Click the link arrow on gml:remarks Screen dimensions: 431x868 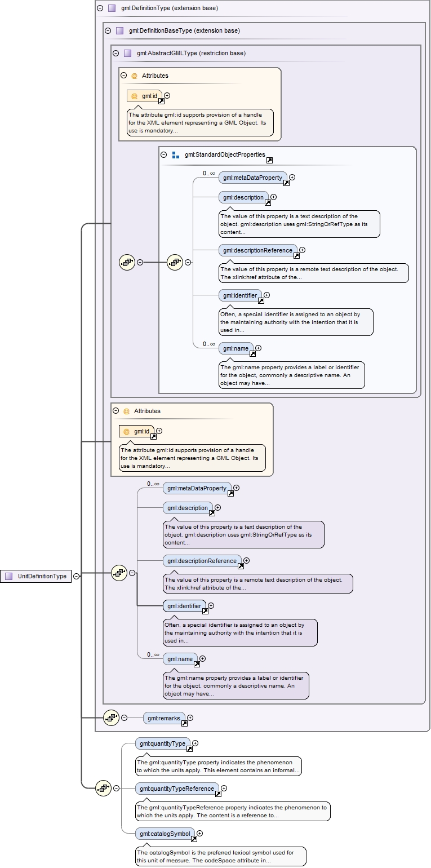point(184,723)
